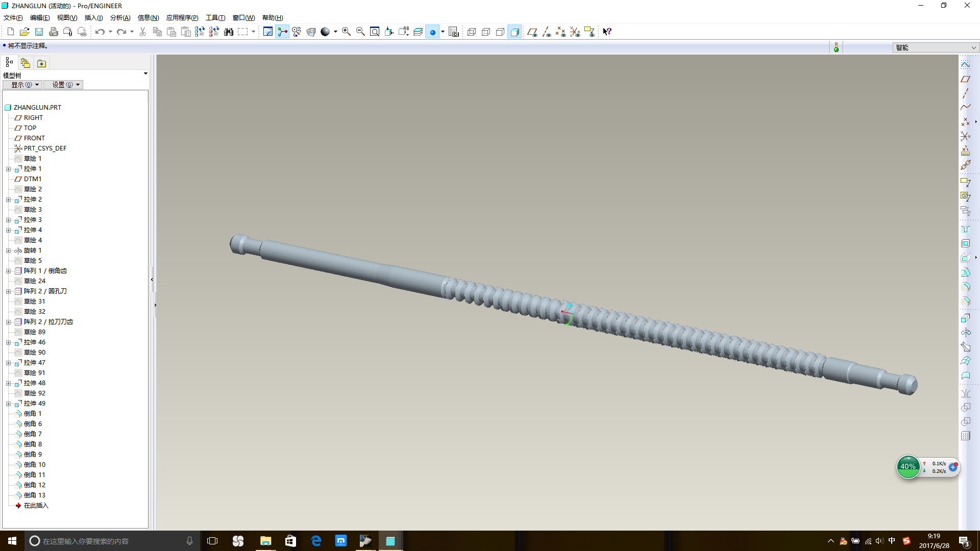This screenshot has width=980, height=551.
Task: Click the Save file toolbar icon
Action: pos(39,32)
